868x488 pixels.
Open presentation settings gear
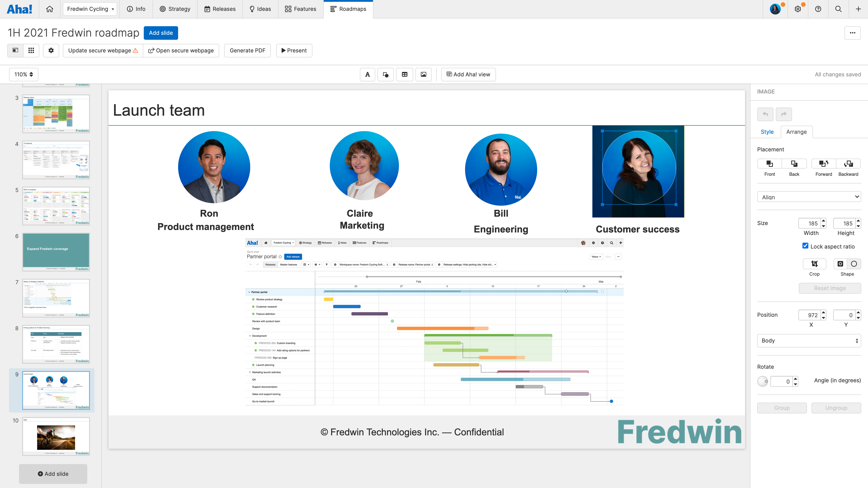51,51
